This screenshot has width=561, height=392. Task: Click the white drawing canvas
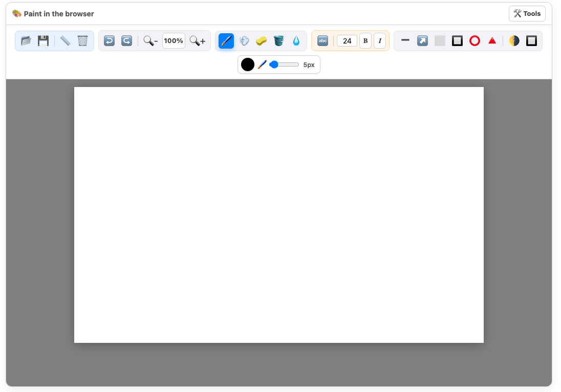point(279,215)
